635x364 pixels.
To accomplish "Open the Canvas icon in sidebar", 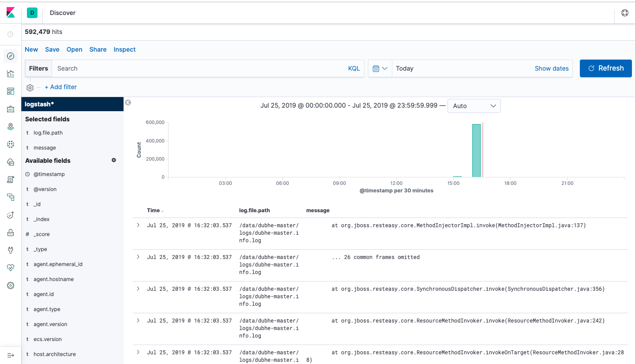I will pyautogui.click(x=11, y=109).
